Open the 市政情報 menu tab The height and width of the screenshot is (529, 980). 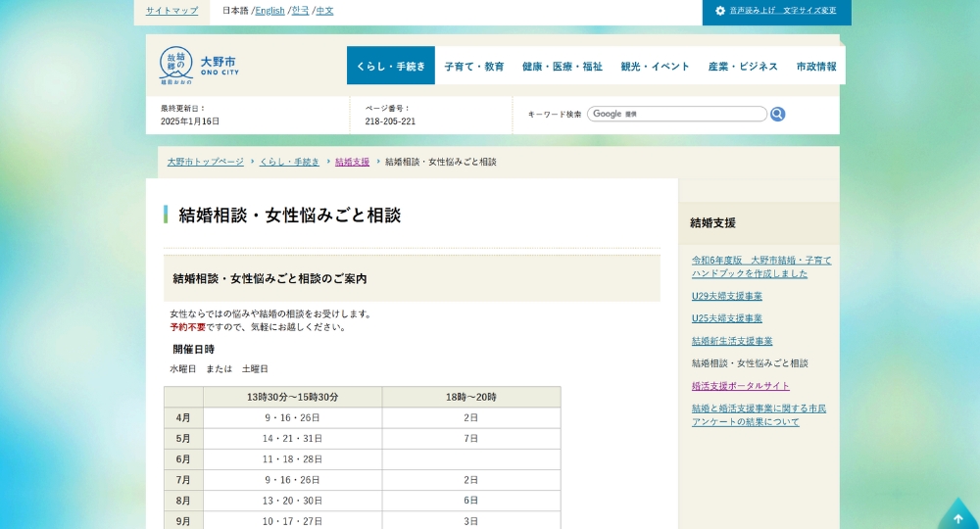[816, 67]
